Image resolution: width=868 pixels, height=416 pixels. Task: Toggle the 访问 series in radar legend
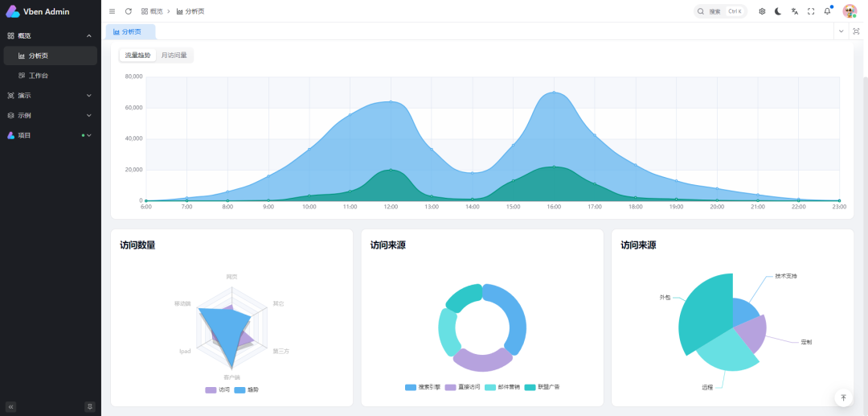(218, 390)
